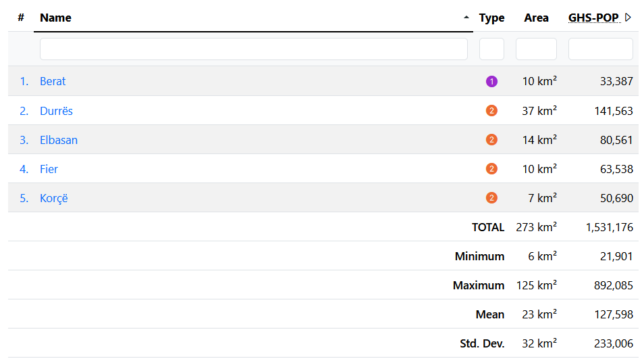The width and height of the screenshot is (644, 363).
Task: Click the orange type 2 badge for Fier
Action: (491, 169)
